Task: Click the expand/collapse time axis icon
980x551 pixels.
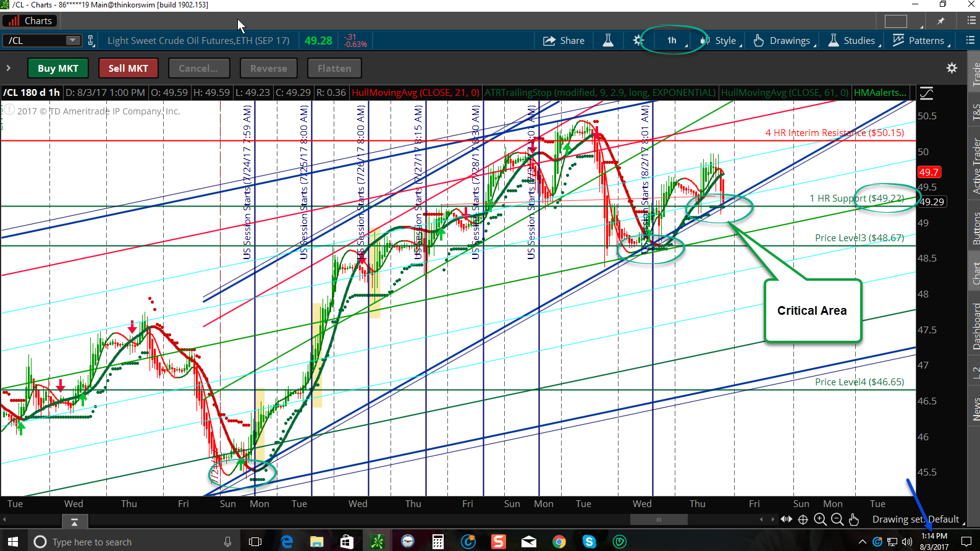Action: click(786, 519)
